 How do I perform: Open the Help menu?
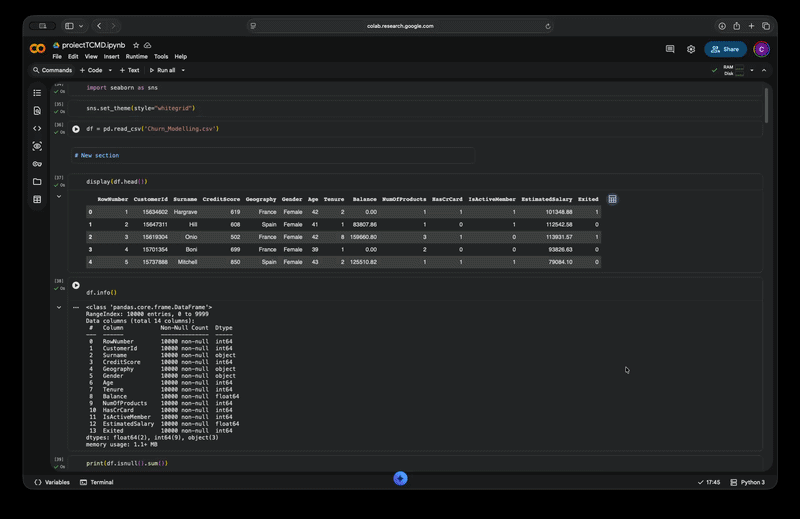click(181, 57)
